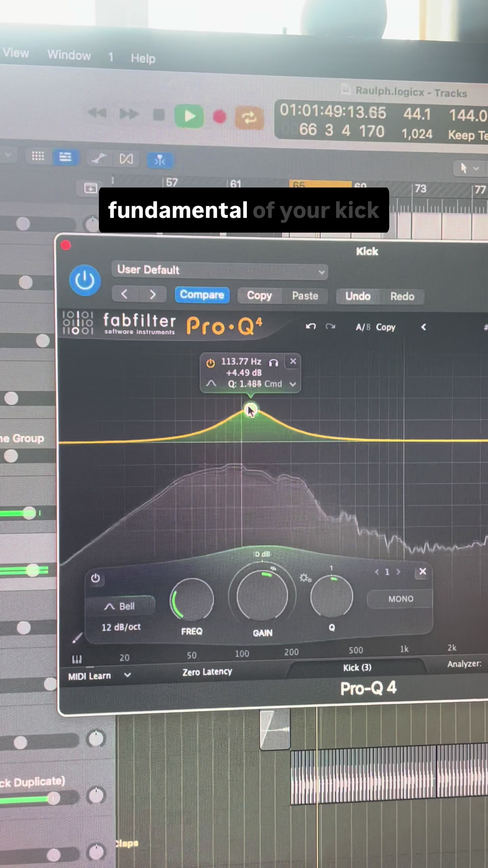Screen dimensions: 488x868
Task: Click the GAIN knob
Action: (x=262, y=596)
